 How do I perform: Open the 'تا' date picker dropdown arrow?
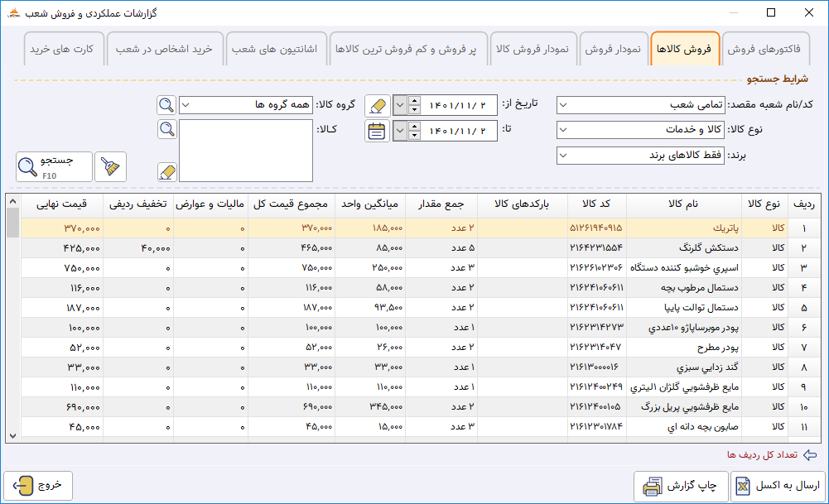pos(400,131)
